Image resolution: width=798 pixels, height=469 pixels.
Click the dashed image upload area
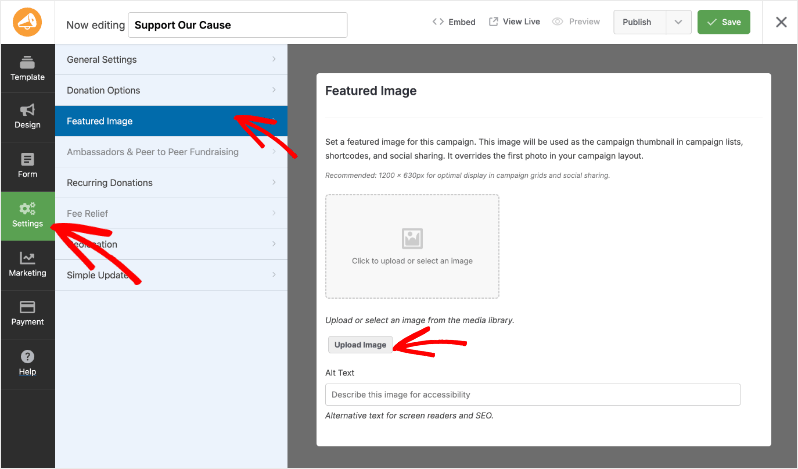[x=412, y=246]
